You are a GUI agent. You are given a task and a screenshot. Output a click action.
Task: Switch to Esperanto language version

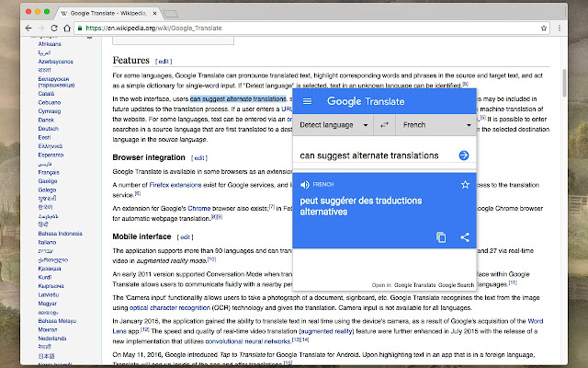point(51,155)
